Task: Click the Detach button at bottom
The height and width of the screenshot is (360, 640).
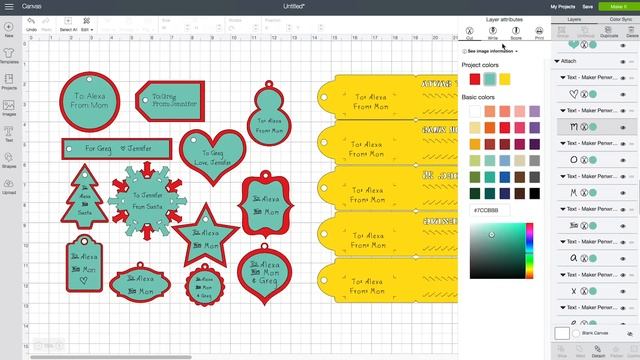Action: coord(598,351)
